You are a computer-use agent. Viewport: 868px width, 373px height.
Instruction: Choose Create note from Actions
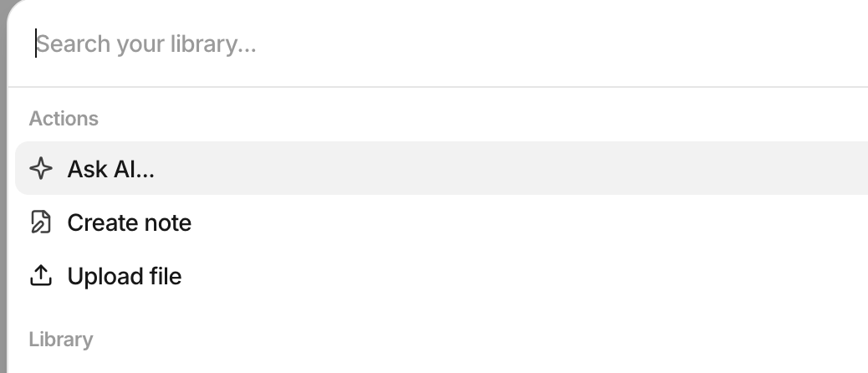[x=442, y=222]
